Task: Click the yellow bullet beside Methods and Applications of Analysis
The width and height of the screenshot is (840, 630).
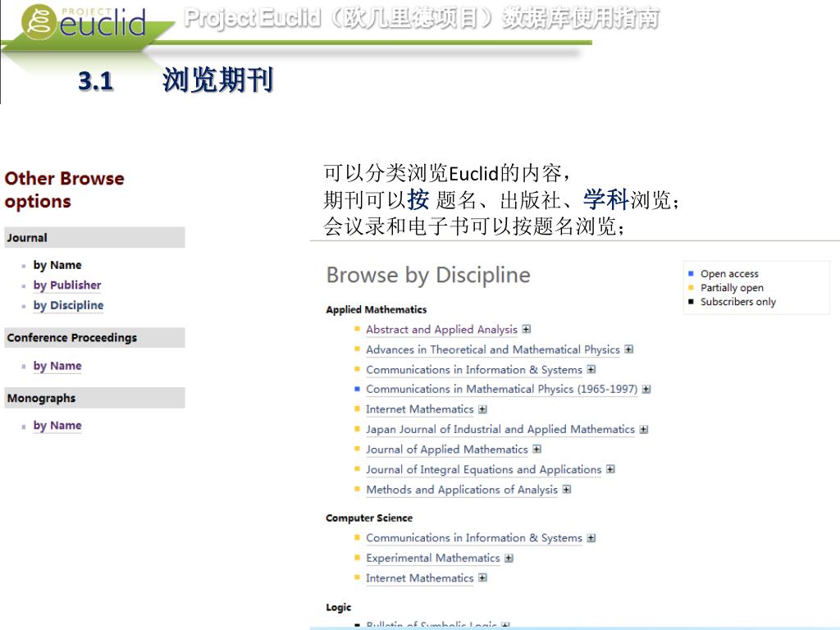Action: pos(358,489)
